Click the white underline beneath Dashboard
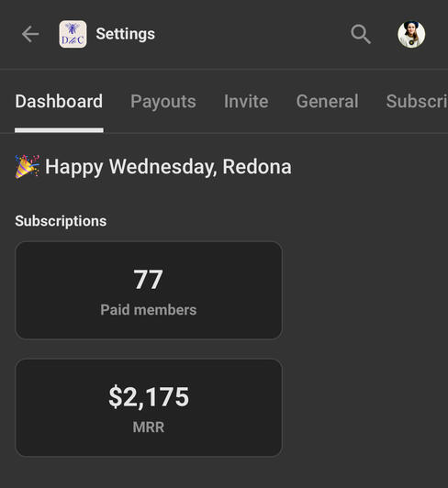The width and height of the screenshot is (448, 488). (x=59, y=130)
